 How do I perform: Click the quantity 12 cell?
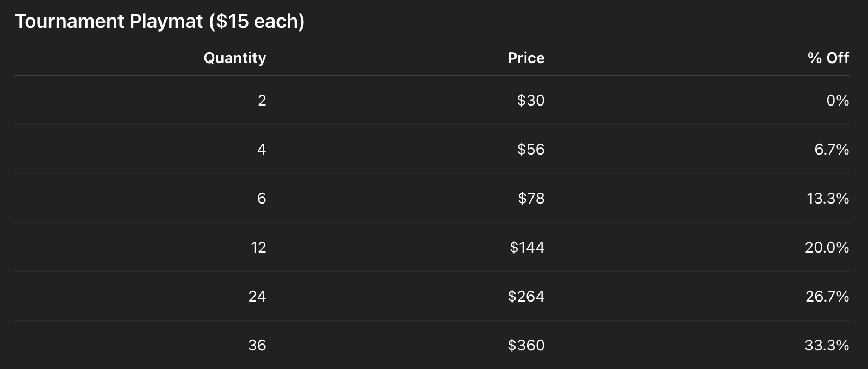[x=258, y=247]
